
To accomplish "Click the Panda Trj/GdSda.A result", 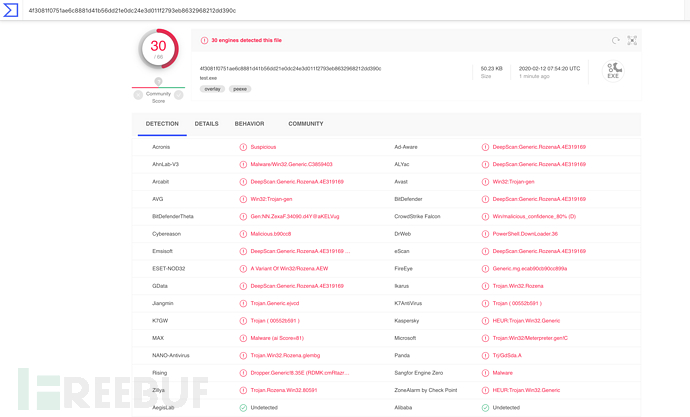I will (x=507, y=355).
